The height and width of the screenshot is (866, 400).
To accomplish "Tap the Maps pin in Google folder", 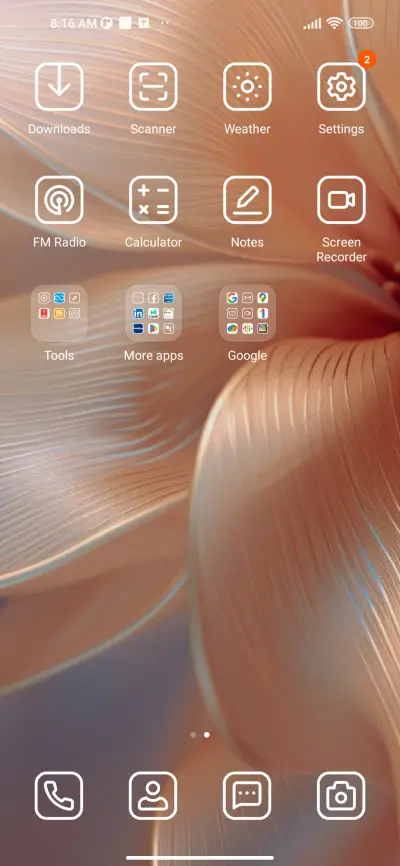I will click(x=263, y=298).
